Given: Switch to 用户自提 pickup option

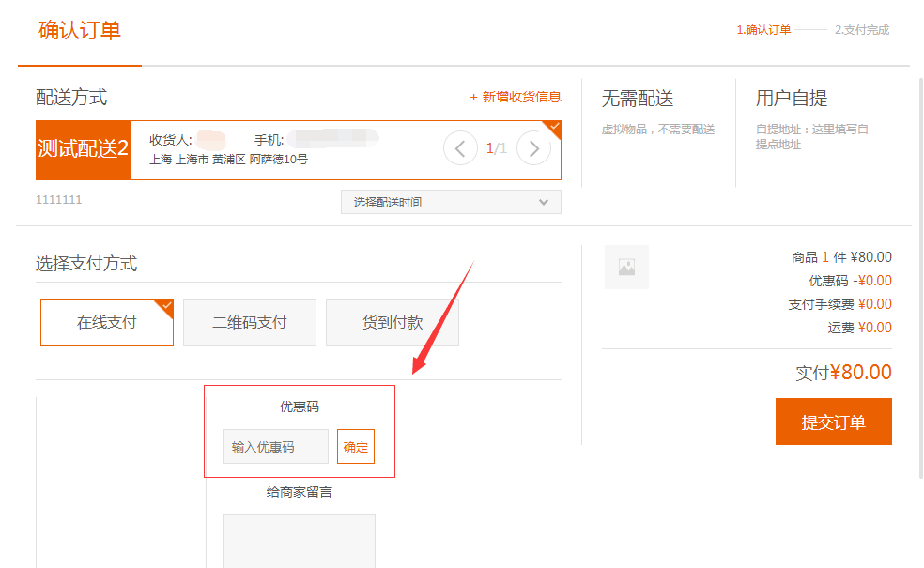Looking at the screenshot, I should [792, 99].
